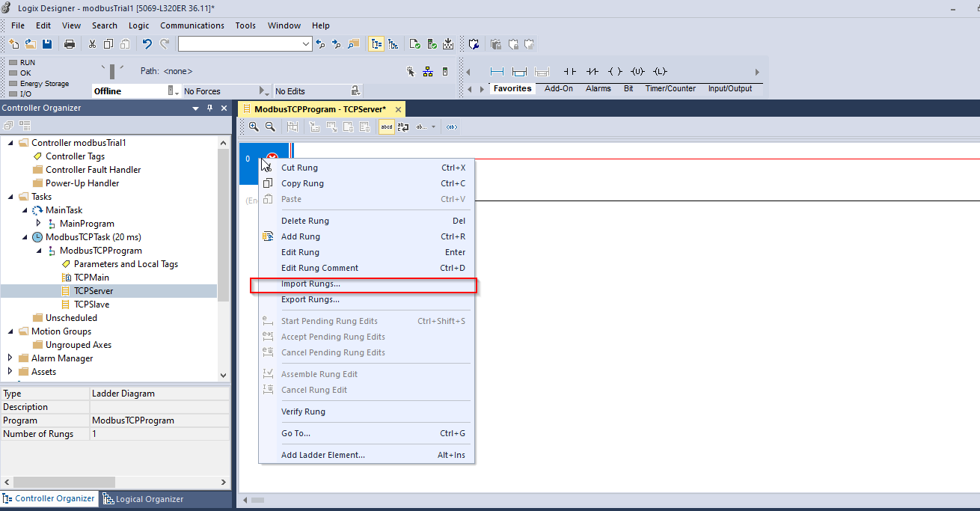Select the Unlatch (L) output instruction
This screenshot has width=980, height=511.
tap(660, 71)
